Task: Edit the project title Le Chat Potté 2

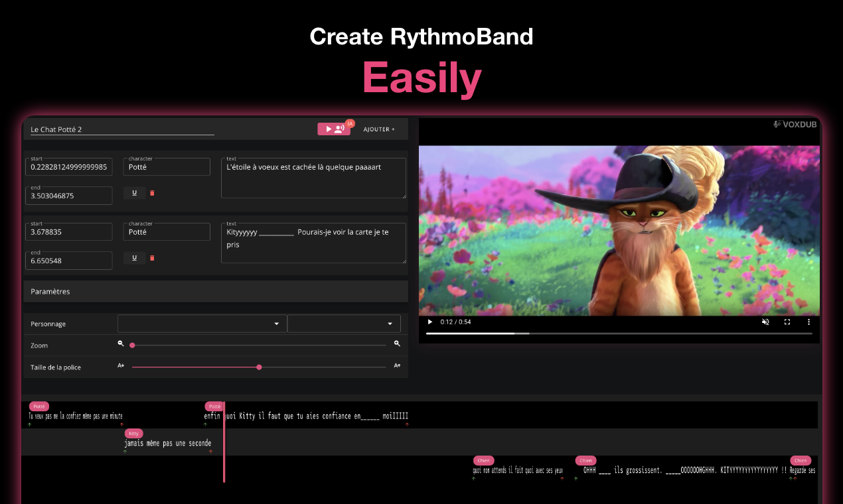Action: point(122,130)
